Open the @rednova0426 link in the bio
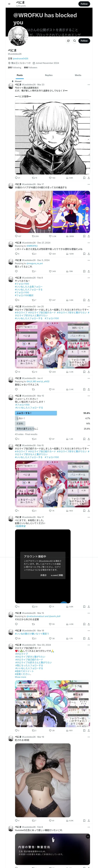The width and height of the screenshot is (98, 868). pos(21,58)
